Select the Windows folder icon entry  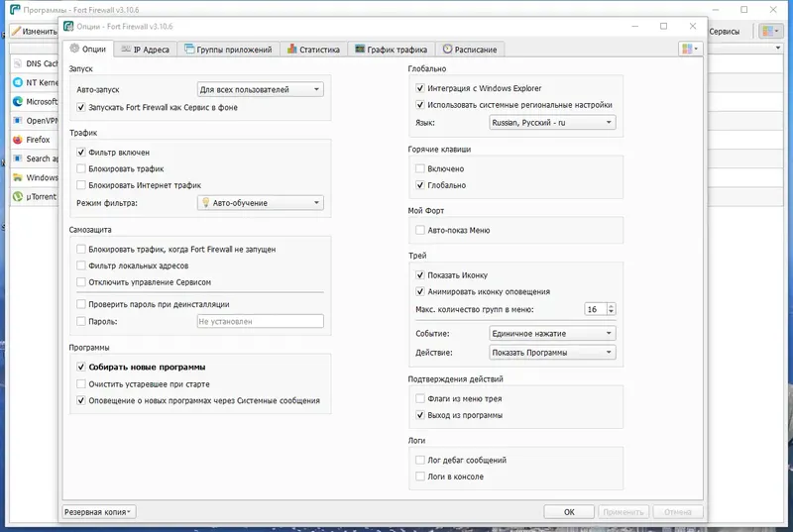(x=18, y=177)
